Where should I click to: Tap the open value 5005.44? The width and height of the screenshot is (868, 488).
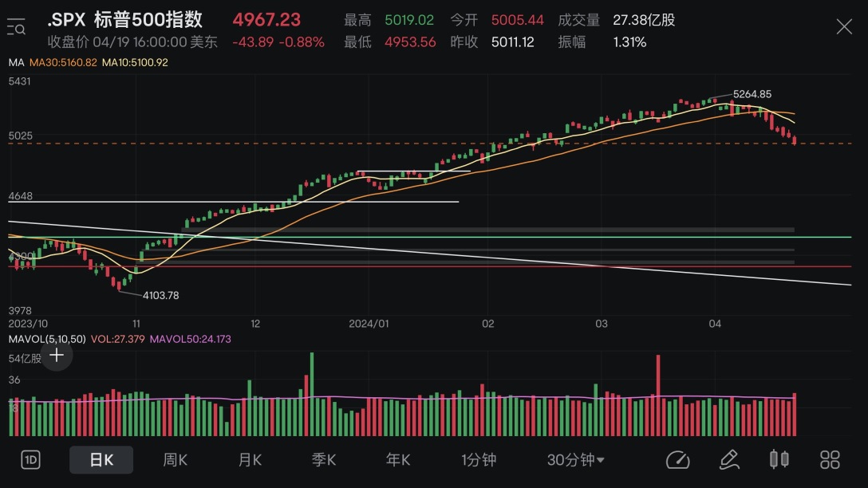point(518,21)
